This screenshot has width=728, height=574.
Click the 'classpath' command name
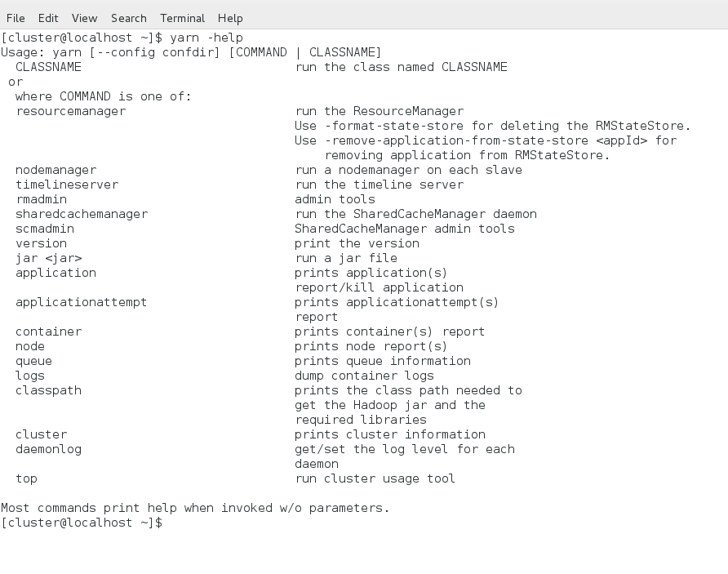coord(48,390)
